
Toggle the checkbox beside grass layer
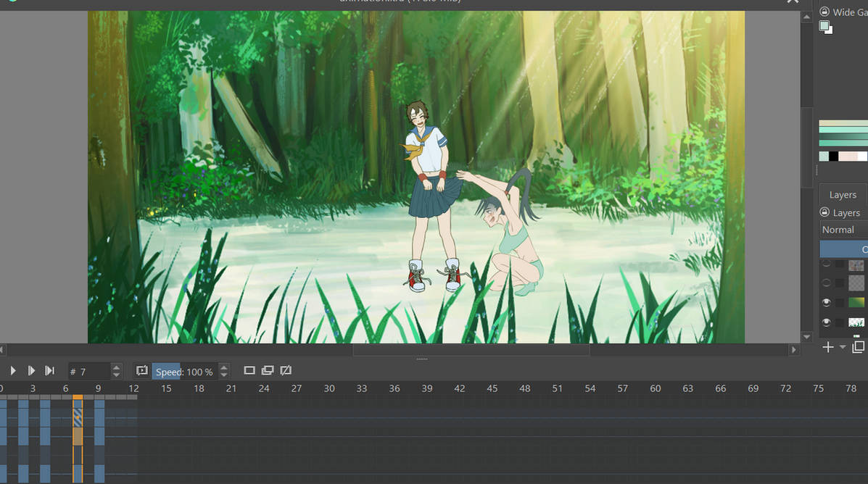tap(840, 322)
